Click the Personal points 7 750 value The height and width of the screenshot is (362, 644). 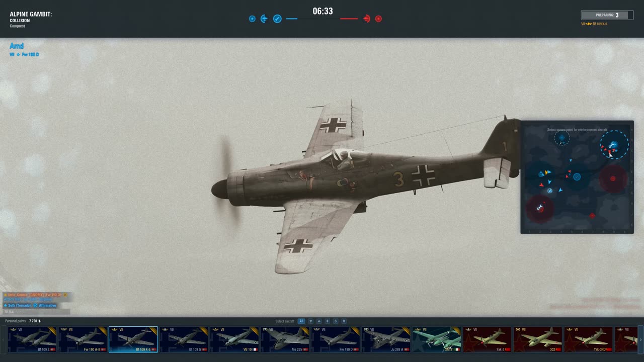tap(35, 321)
